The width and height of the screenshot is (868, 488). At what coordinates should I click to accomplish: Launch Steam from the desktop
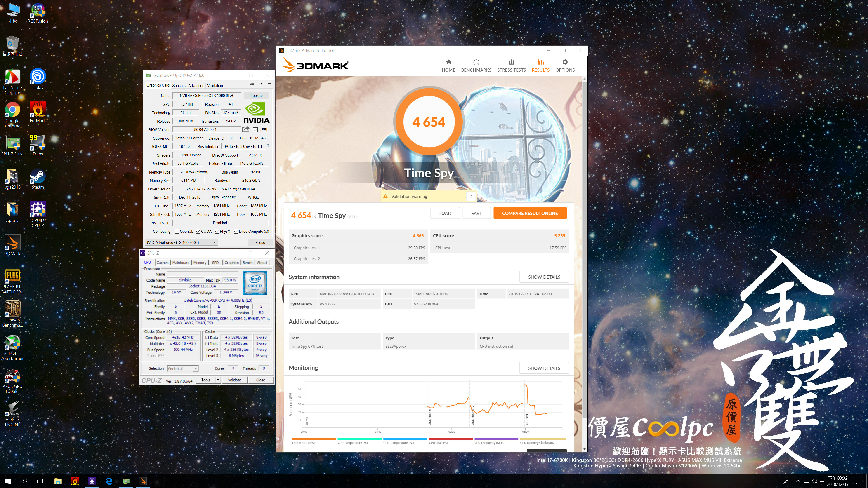pyautogui.click(x=38, y=179)
